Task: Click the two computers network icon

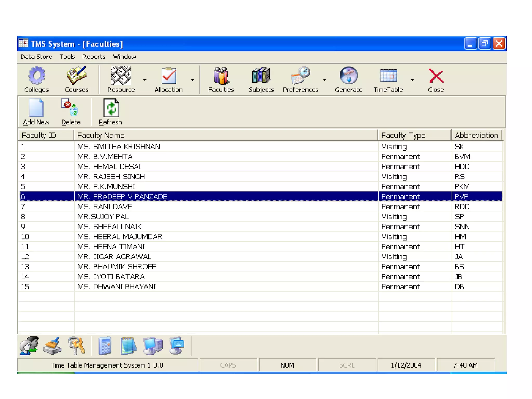Action: (x=153, y=346)
